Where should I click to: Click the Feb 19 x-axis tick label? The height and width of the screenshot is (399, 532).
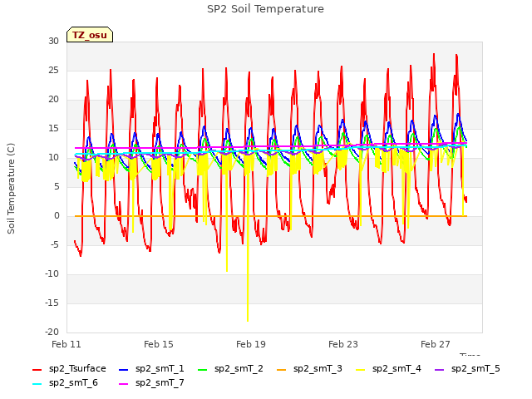pos(251,344)
